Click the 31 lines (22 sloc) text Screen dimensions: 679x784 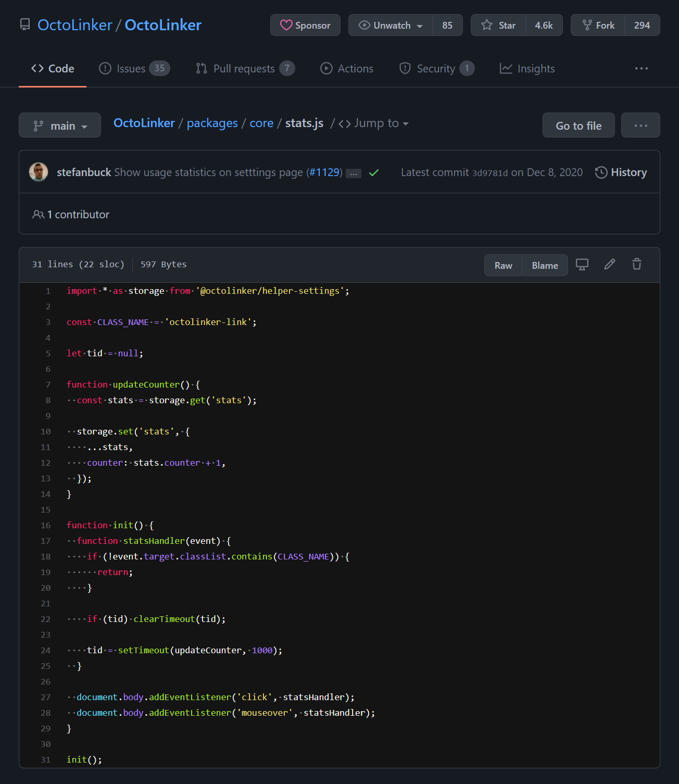click(79, 264)
